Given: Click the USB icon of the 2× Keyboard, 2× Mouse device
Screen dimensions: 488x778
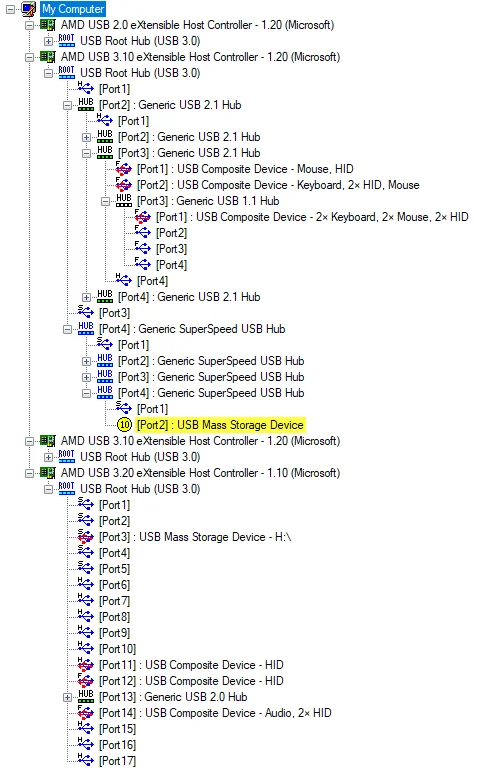Looking at the screenshot, I should click(x=143, y=217).
